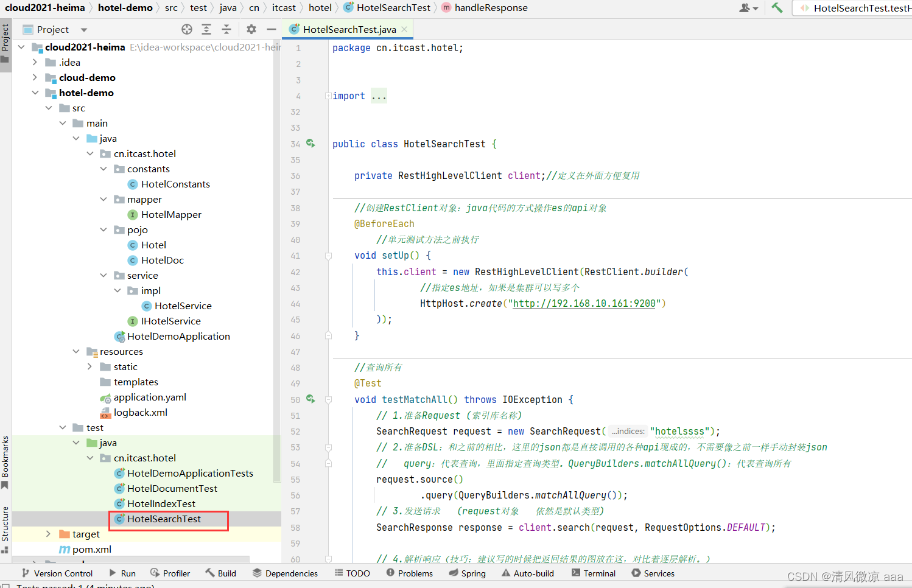Image resolution: width=912 pixels, height=588 pixels.
Task: Toggle the Bookmarks side tool button
Action: click(5, 463)
